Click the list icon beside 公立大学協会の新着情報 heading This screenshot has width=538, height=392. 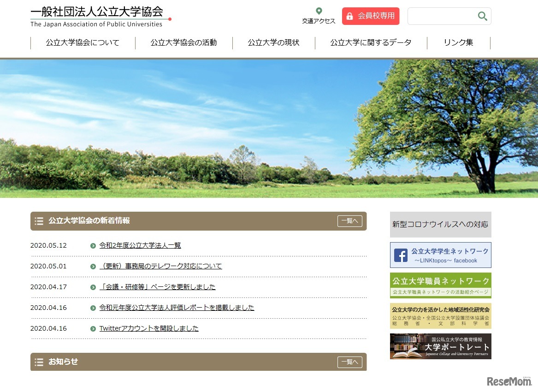39,221
